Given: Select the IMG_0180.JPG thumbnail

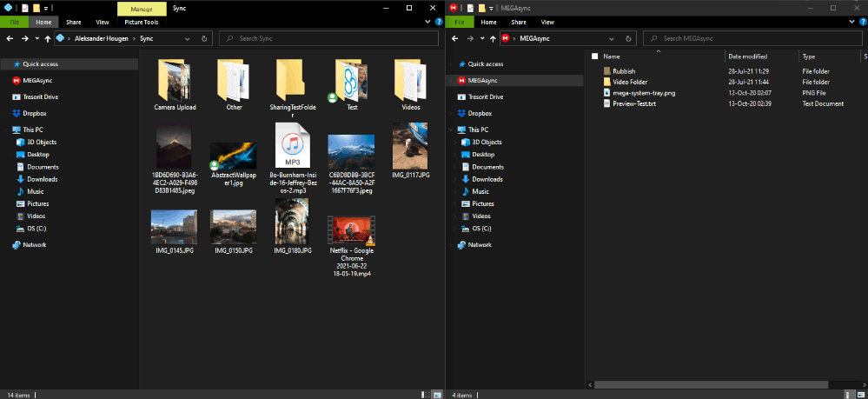Looking at the screenshot, I should coord(292,221).
